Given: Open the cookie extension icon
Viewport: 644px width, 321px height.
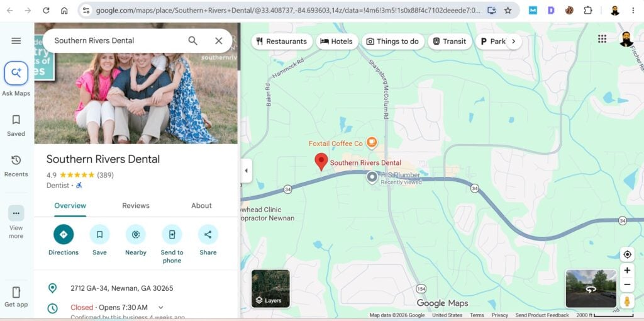Looking at the screenshot, I should [x=569, y=11].
